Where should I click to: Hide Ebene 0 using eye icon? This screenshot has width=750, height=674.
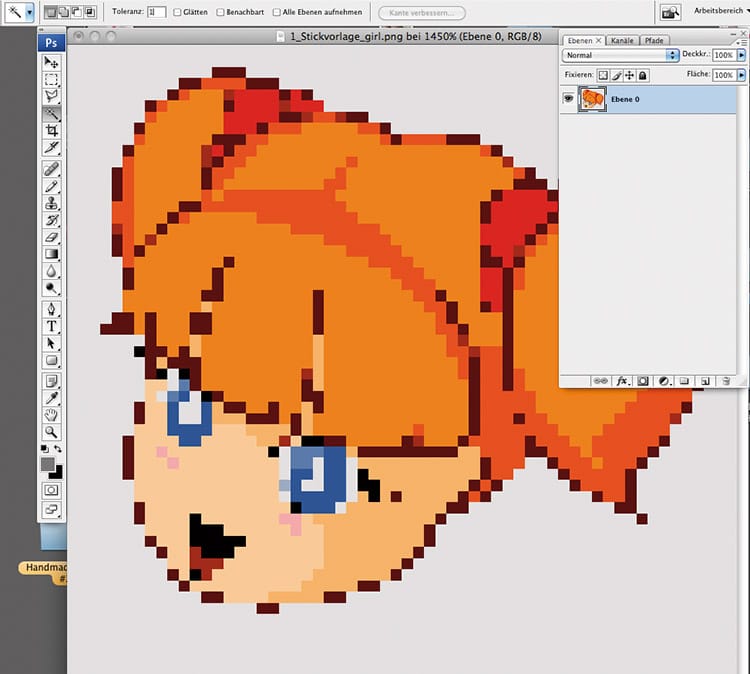click(568, 98)
